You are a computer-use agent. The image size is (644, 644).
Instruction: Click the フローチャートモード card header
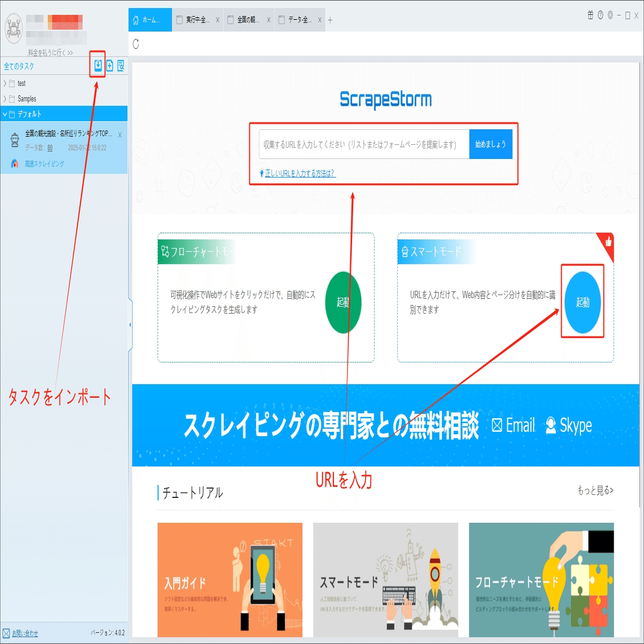click(197, 251)
